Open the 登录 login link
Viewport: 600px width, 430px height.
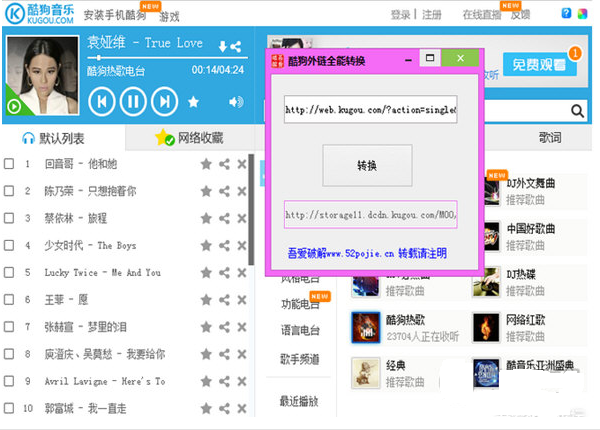pyautogui.click(x=400, y=15)
